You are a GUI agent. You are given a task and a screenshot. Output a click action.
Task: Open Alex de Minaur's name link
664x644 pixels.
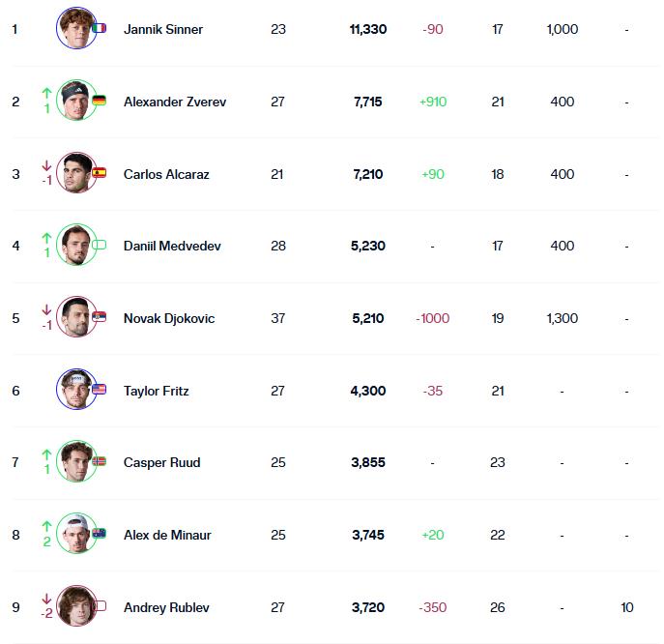pos(167,535)
